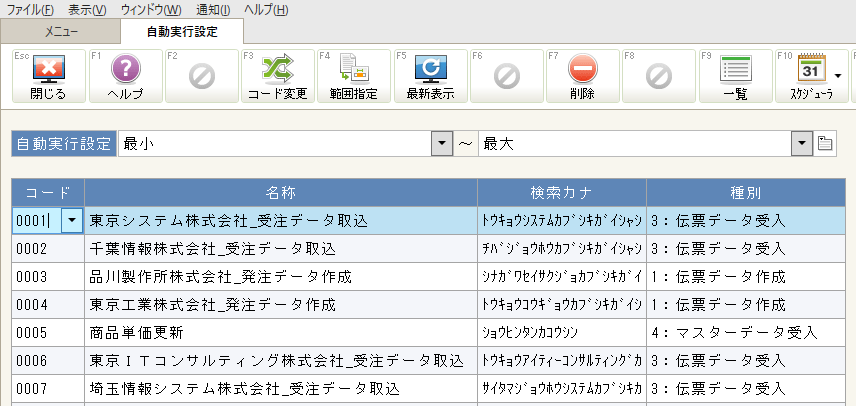Viewport: 856px width, 406px height.
Task: Open the 最小 range dropdown arrow
Action: click(442, 144)
